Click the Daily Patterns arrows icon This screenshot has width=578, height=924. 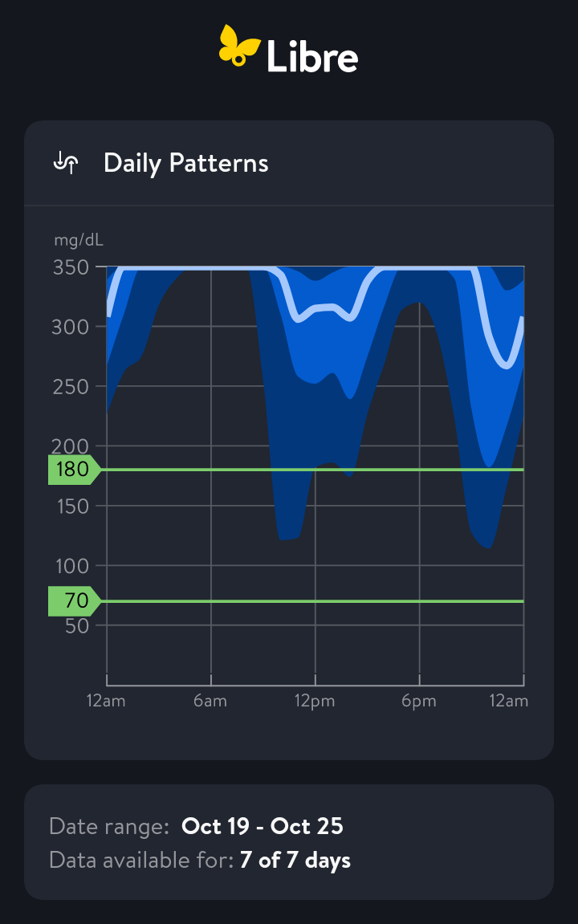[66, 163]
